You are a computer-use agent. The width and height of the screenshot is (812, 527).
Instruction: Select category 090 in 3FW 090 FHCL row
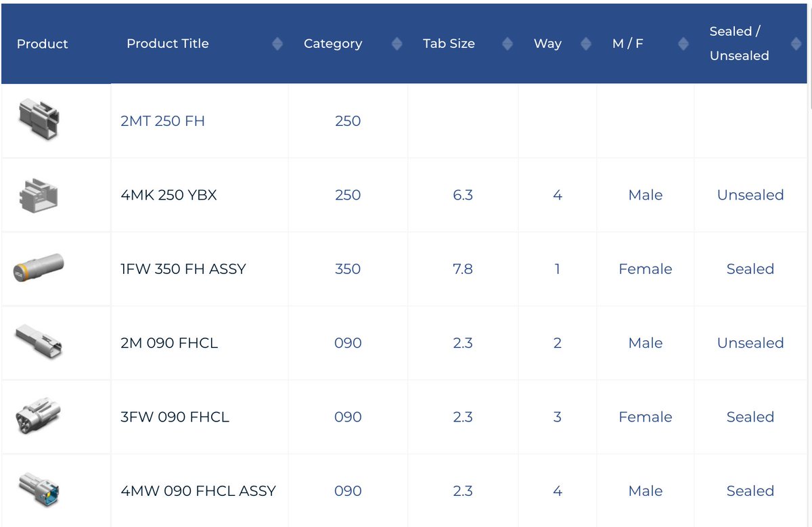(348, 417)
